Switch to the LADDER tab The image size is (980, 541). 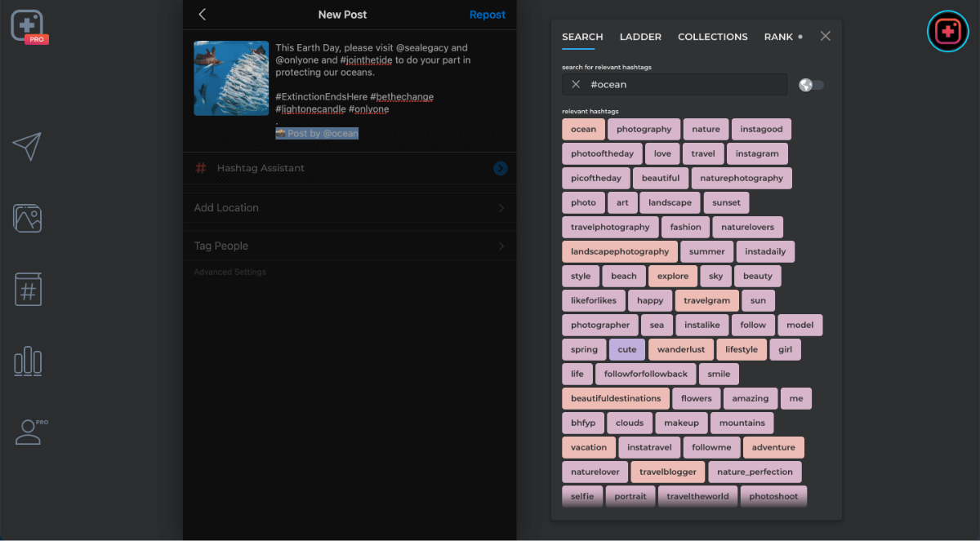[640, 37]
